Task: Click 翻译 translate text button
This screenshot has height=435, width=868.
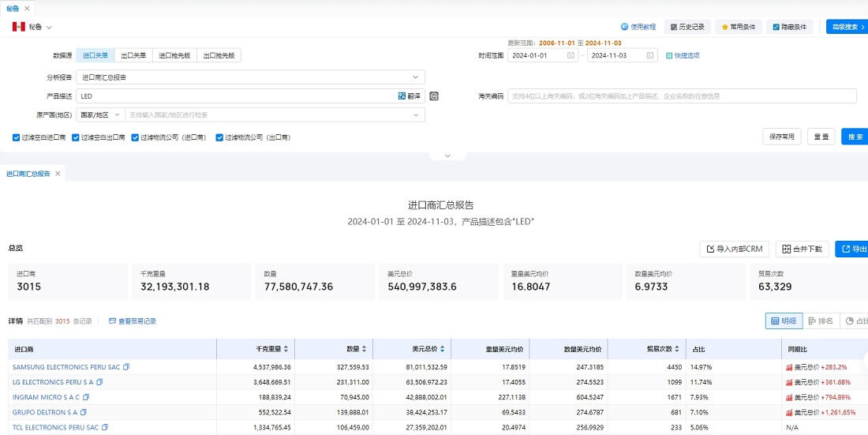Action: [x=413, y=96]
